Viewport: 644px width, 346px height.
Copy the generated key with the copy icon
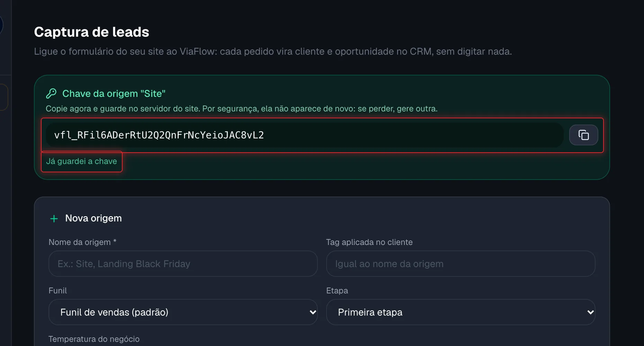click(x=583, y=135)
